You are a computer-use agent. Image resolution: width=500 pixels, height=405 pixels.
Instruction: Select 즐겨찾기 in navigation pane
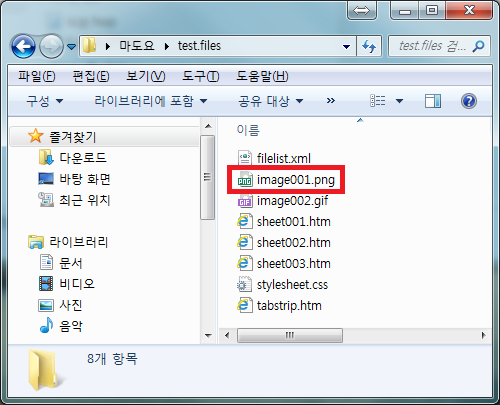pos(72,137)
